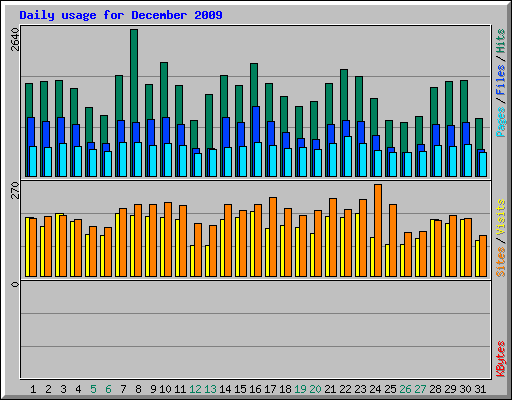Click the yellow sites bar for day 12
Viewport: 512px width, 400px height.
click(x=192, y=261)
